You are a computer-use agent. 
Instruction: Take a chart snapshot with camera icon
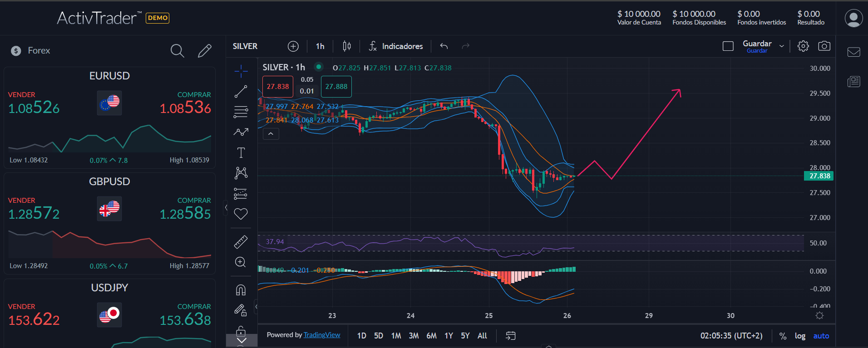824,46
